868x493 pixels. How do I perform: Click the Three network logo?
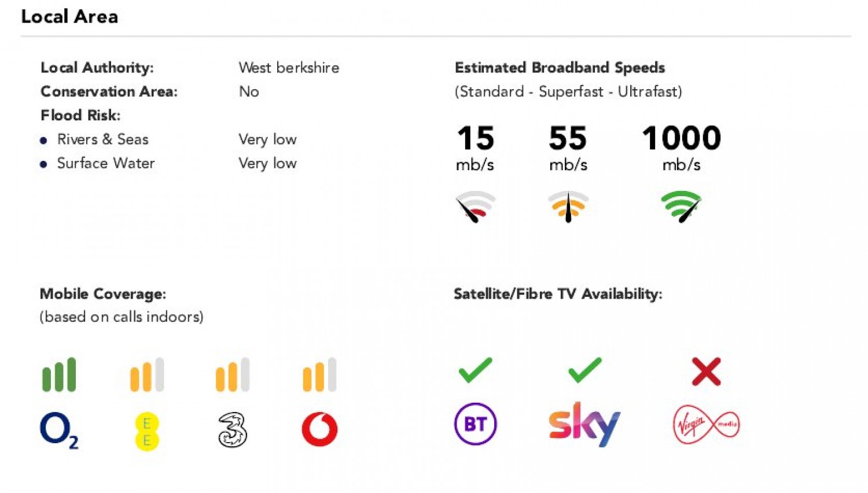tap(233, 430)
